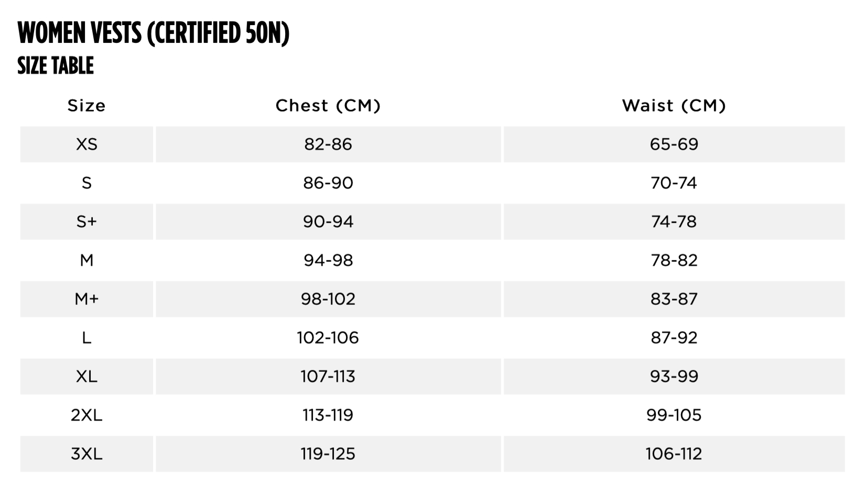Click waist value 83-87
Screen dimensions: 868x498
(674, 299)
